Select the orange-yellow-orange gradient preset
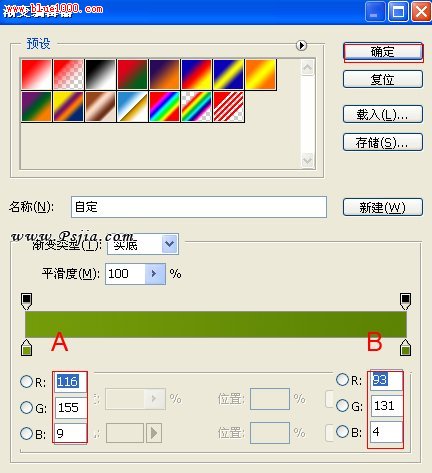 [261, 74]
